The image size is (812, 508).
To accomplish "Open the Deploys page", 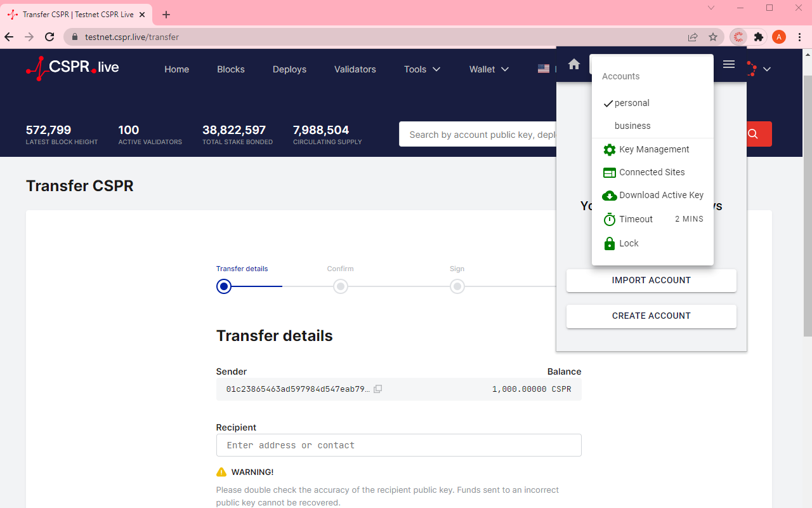I will pyautogui.click(x=289, y=69).
